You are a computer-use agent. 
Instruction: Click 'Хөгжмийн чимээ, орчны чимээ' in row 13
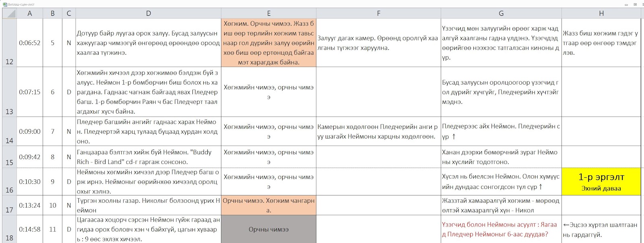(x=268, y=92)
